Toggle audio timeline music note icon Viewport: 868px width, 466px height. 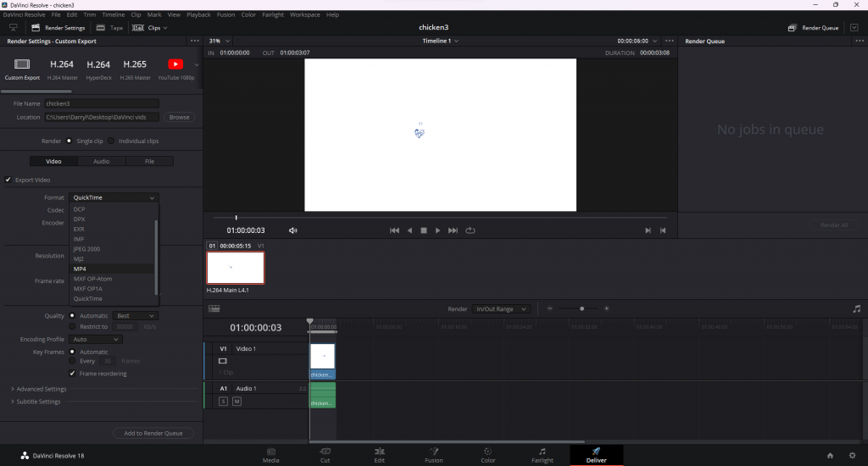856,308
